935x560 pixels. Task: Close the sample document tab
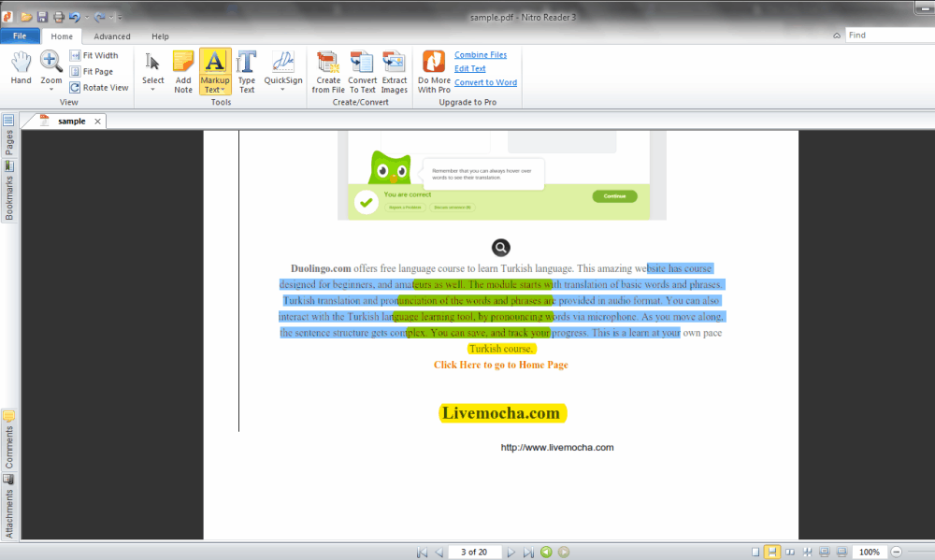[x=98, y=121]
